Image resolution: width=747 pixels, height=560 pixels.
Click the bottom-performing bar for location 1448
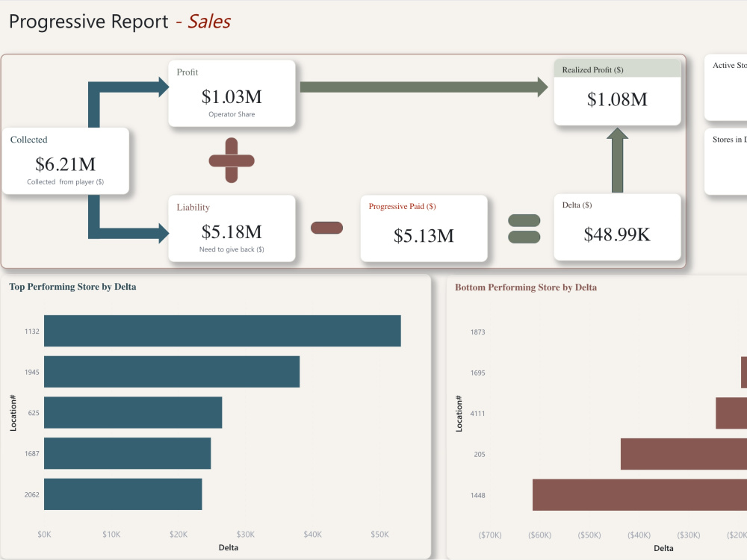click(640, 495)
